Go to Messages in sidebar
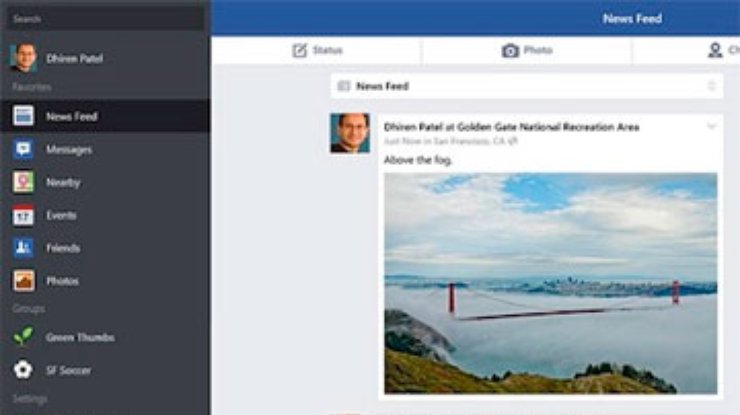Image resolution: width=740 pixels, height=415 pixels. pyautogui.click(x=69, y=150)
